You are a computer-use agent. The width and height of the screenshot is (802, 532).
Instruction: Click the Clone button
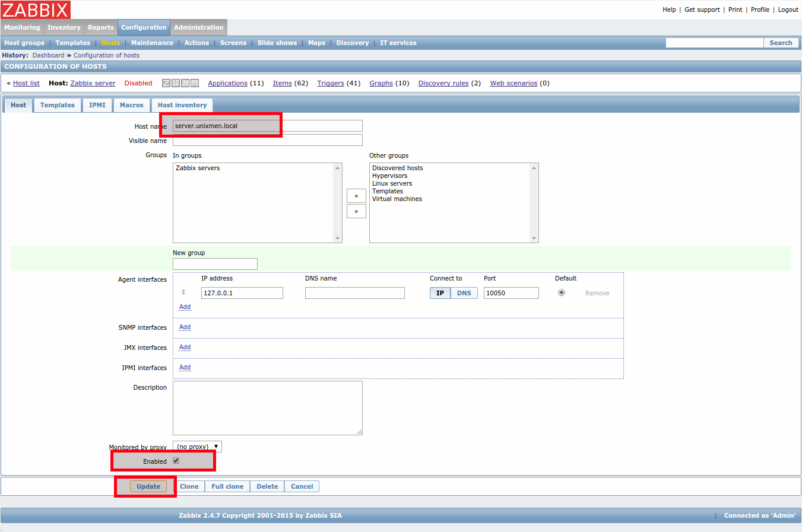(189, 486)
